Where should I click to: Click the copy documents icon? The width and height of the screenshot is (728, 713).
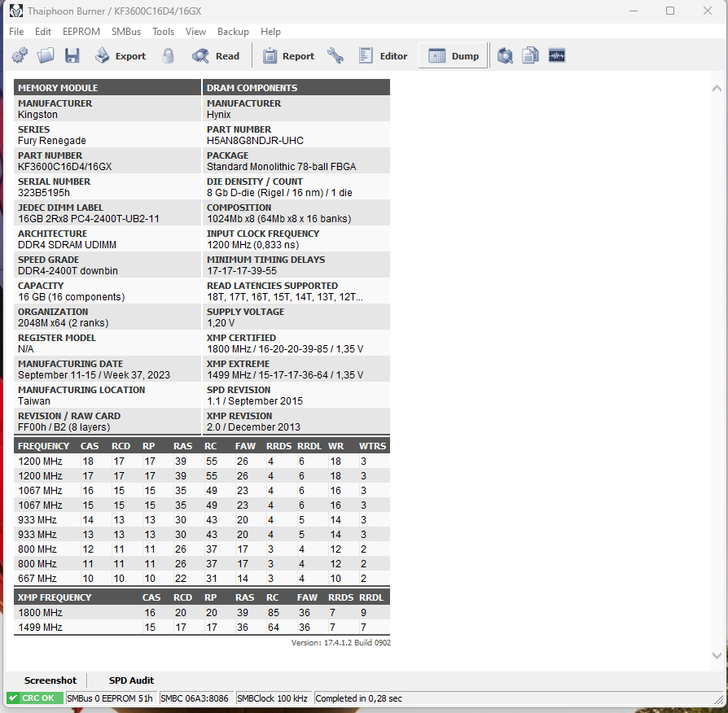point(530,55)
